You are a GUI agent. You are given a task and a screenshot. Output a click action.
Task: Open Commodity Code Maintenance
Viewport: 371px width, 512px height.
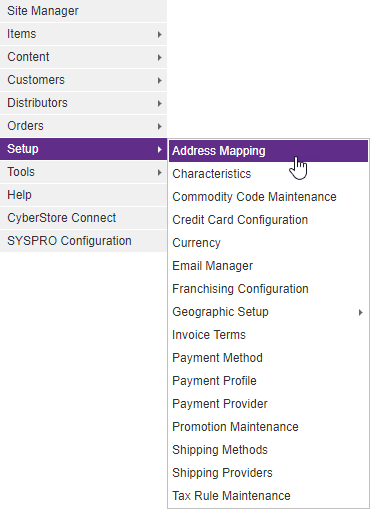(x=268, y=197)
